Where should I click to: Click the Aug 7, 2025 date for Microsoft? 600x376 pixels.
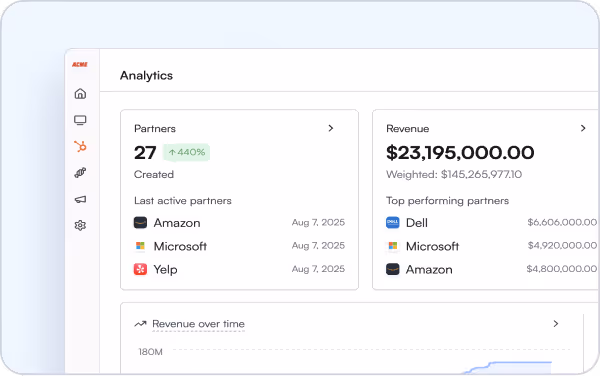318,245
